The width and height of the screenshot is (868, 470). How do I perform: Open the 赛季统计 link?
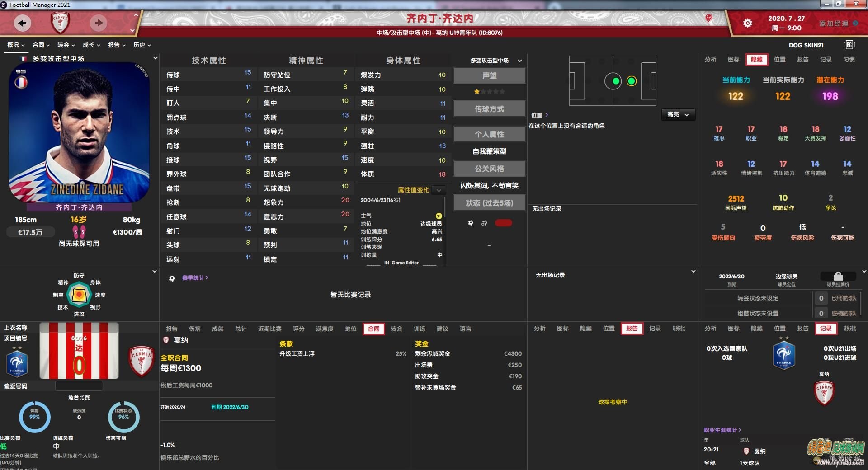(195, 278)
